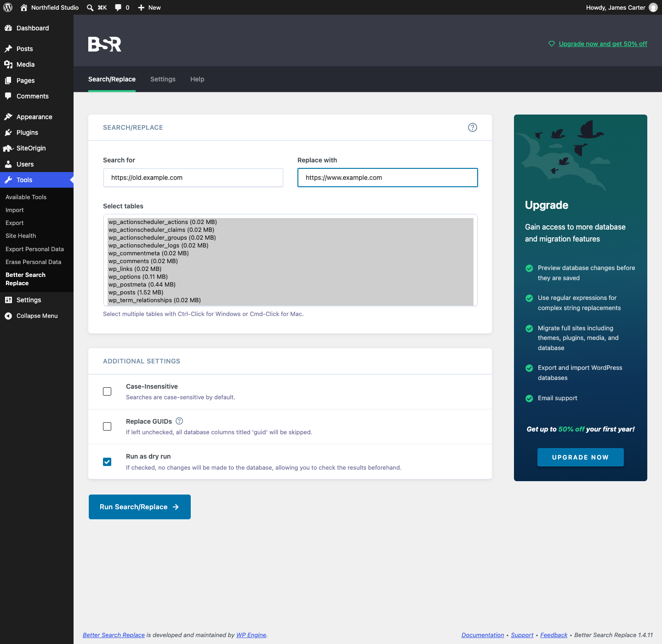This screenshot has height=644, width=662.
Task: Follow the Upgrade now and get 50% off link
Action: pyautogui.click(x=603, y=44)
